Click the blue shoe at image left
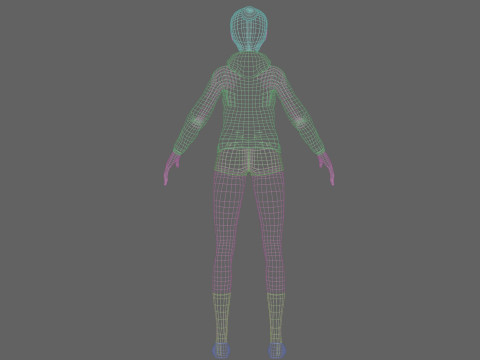The height and width of the screenshot is (360, 480). (x=221, y=350)
